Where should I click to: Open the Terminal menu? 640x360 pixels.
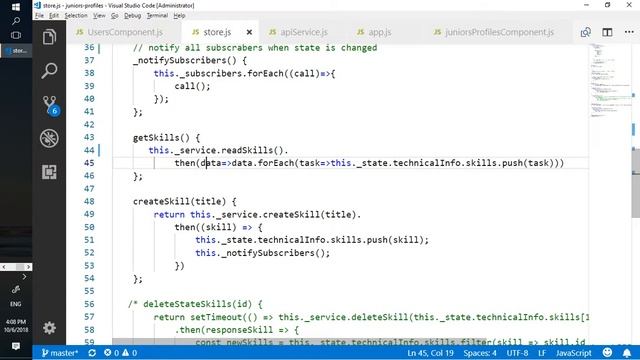[x=157, y=16]
